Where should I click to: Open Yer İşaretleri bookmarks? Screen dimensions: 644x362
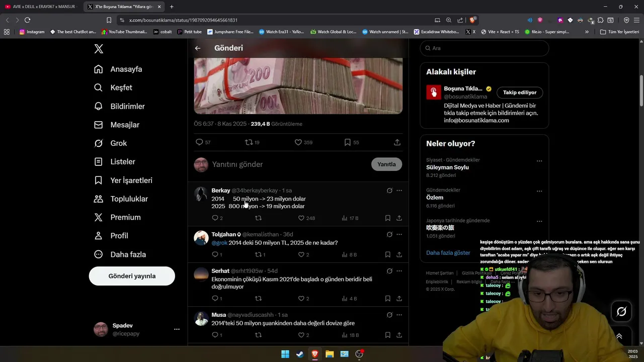point(123,180)
